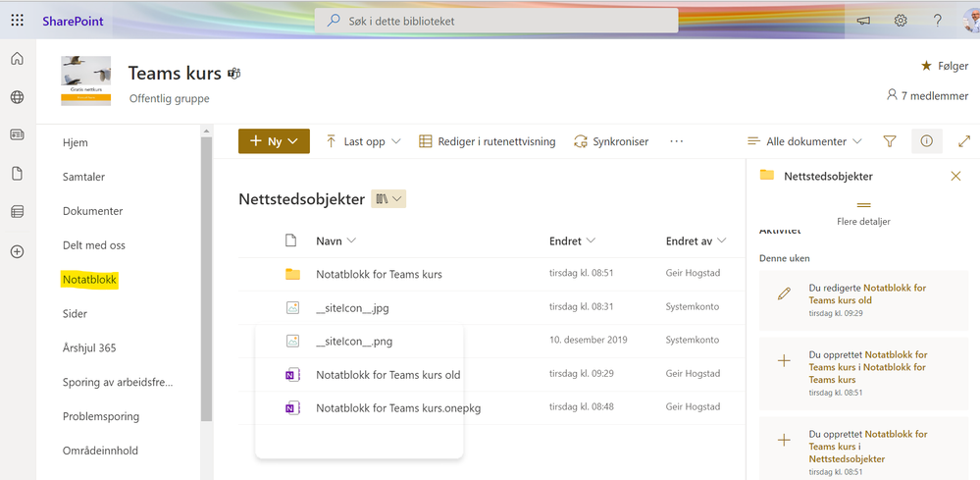Image resolution: width=980 pixels, height=480 pixels.
Task: Open the settings gear icon
Action: [900, 21]
